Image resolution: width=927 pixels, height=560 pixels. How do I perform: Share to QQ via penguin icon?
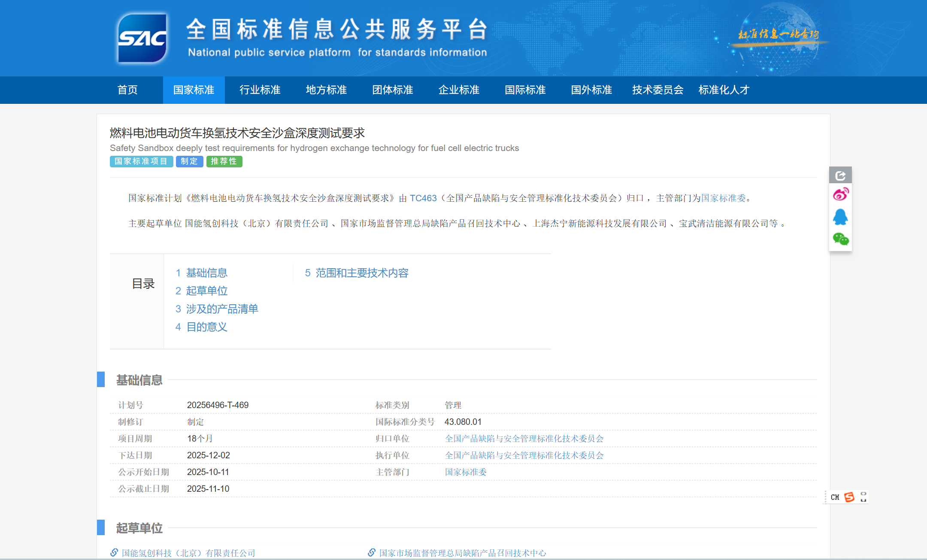[840, 217]
